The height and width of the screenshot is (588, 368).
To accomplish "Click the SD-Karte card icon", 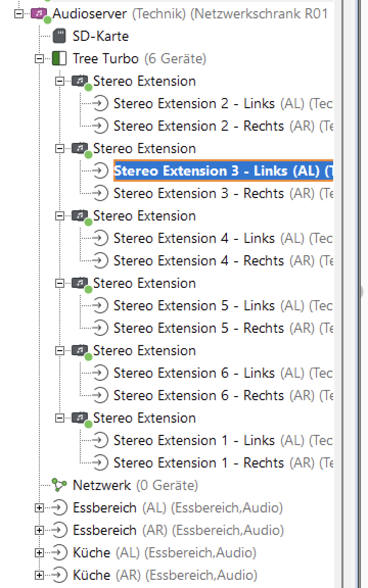I will coord(59,36).
